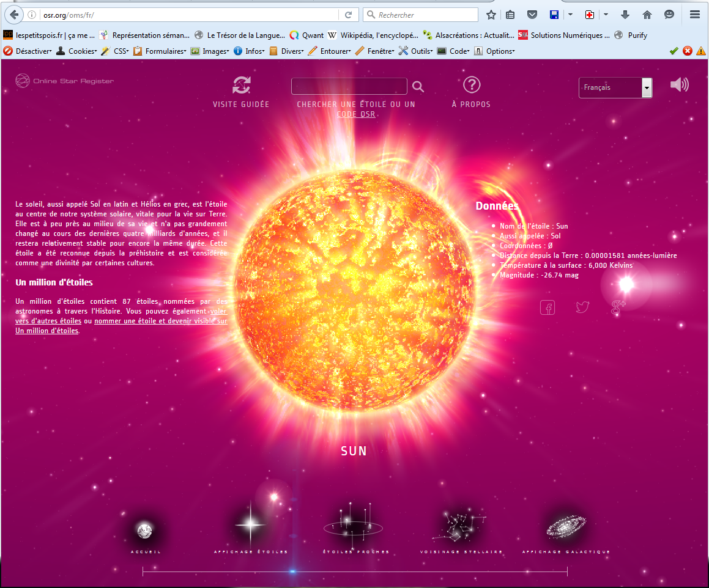This screenshot has width=709, height=588.
Task: Share on Google Plus icon
Action: click(618, 307)
